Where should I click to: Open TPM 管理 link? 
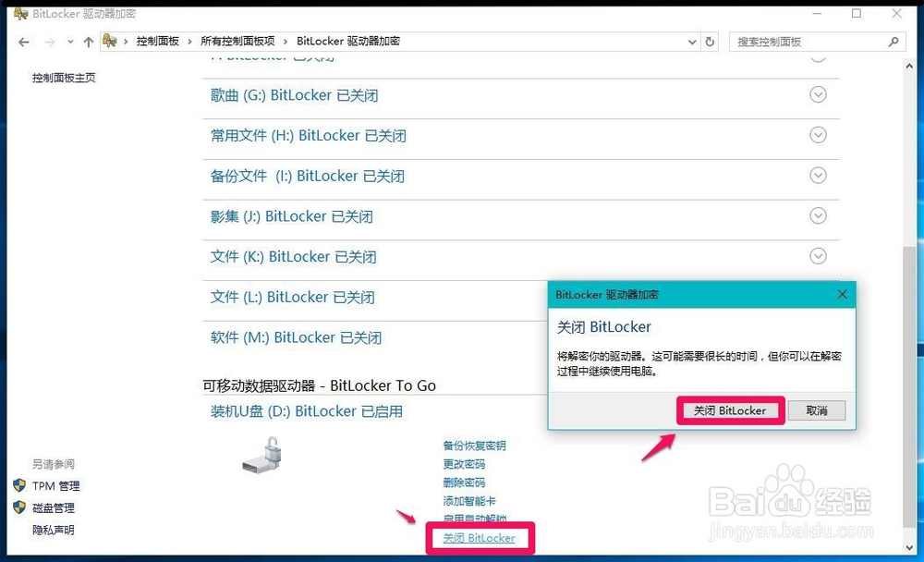56,486
